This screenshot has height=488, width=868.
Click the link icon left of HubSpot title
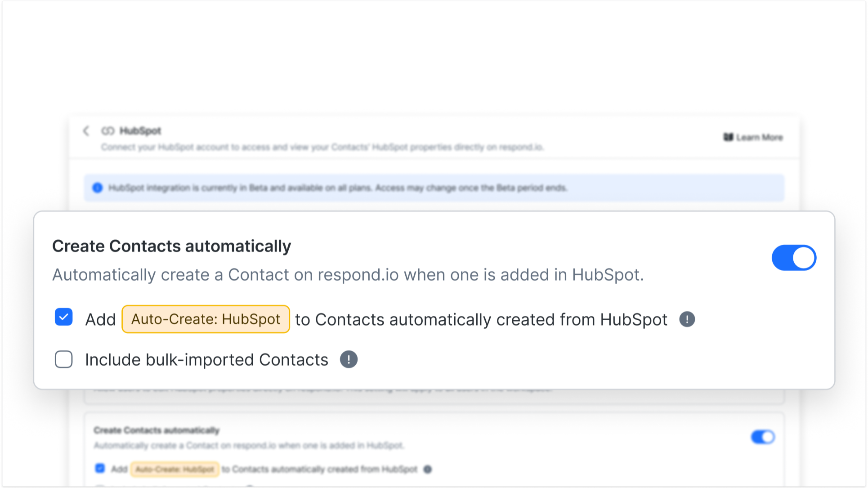click(x=108, y=131)
